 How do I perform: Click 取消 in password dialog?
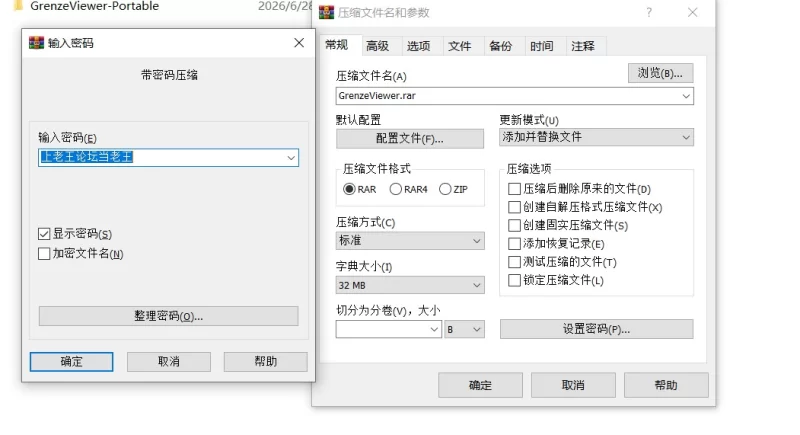[168, 362]
